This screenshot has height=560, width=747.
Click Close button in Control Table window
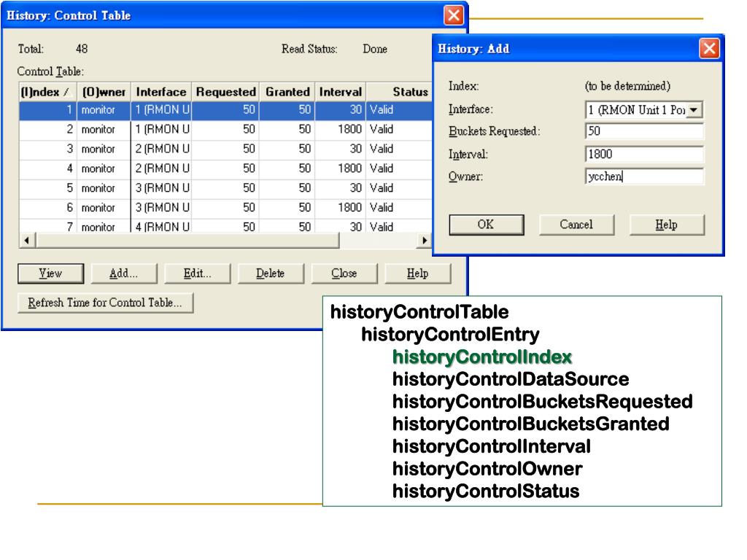pyautogui.click(x=344, y=273)
